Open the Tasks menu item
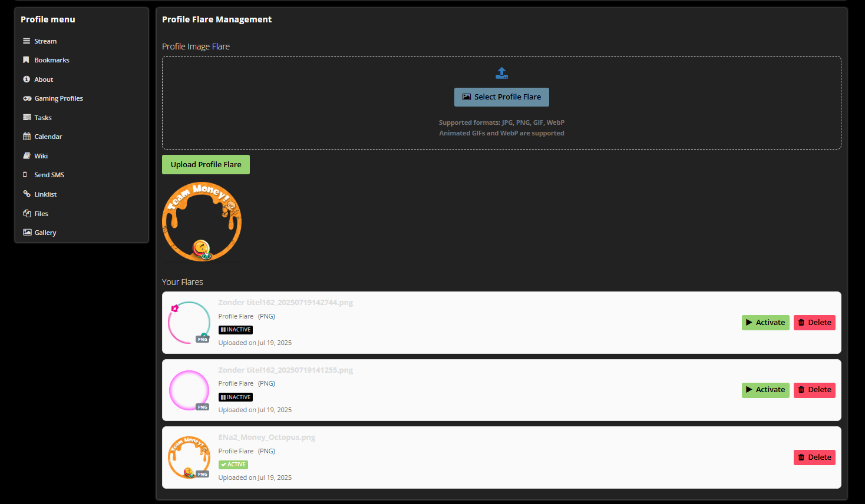The height and width of the screenshot is (504, 865). click(x=43, y=118)
